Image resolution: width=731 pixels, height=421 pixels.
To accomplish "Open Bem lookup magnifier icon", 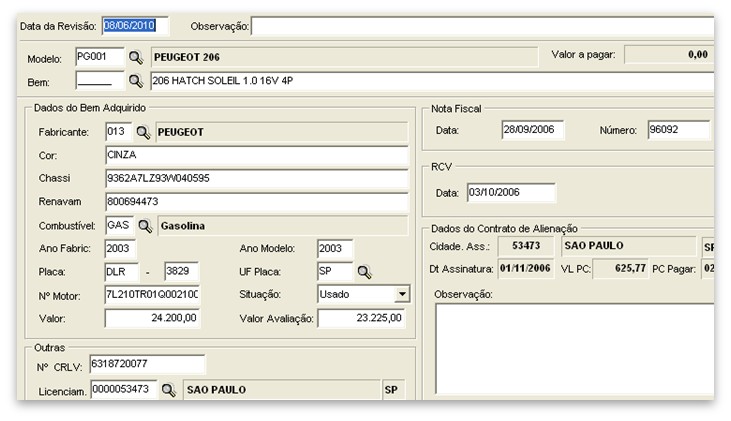I will point(136,81).
